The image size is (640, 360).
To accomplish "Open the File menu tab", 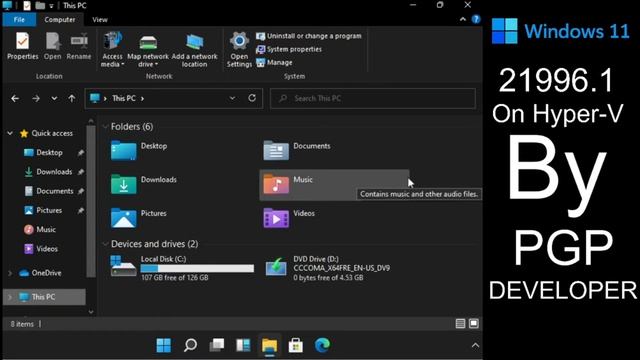I will (19, 20).
